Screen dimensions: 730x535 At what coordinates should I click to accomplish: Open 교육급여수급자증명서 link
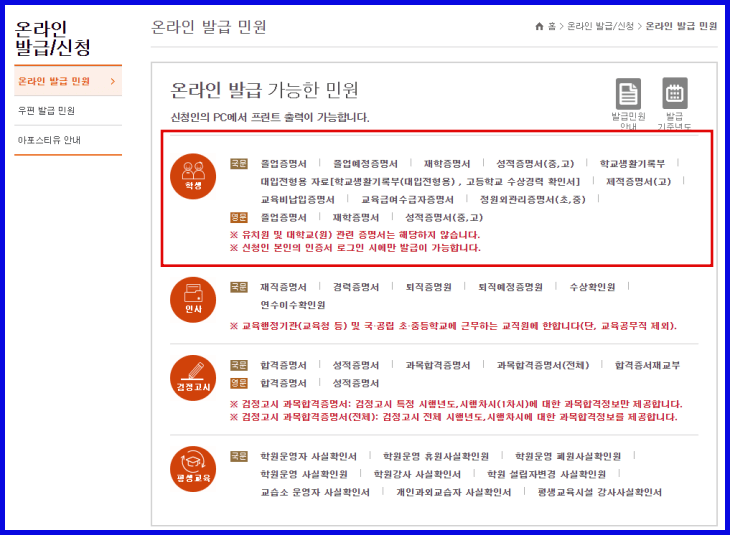pos(407,199)
